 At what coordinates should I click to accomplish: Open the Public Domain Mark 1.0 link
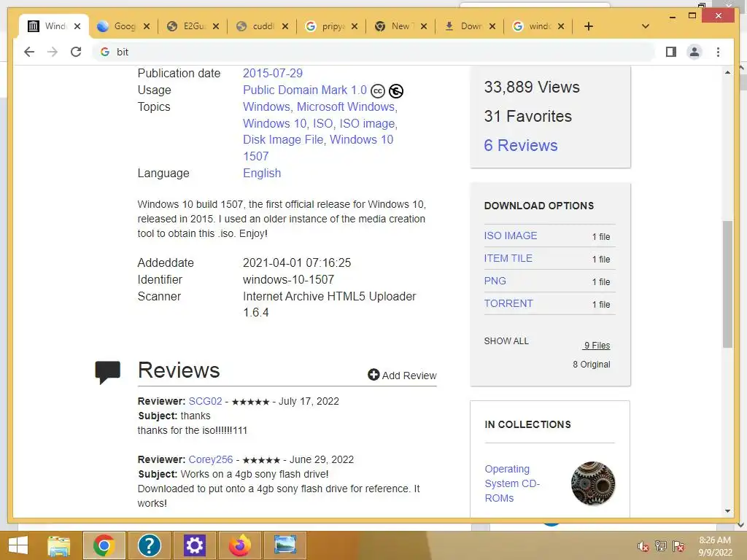(x=305, y=90)
